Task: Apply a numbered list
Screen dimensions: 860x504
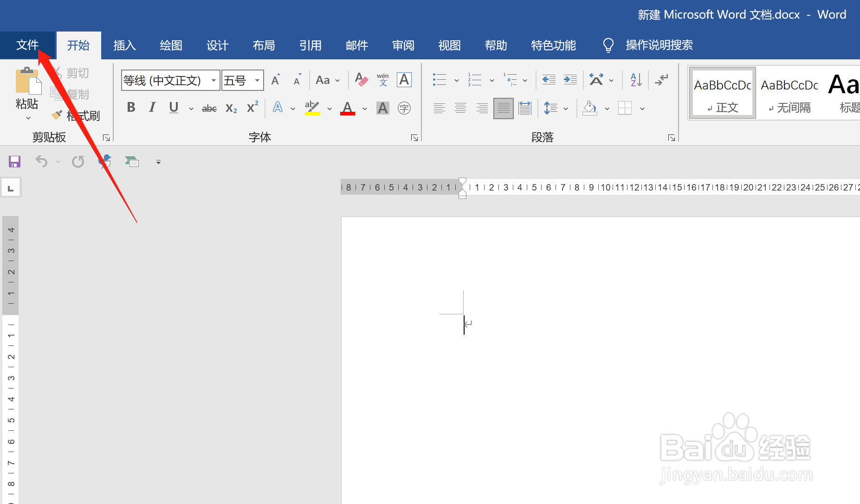Action: 475,80
